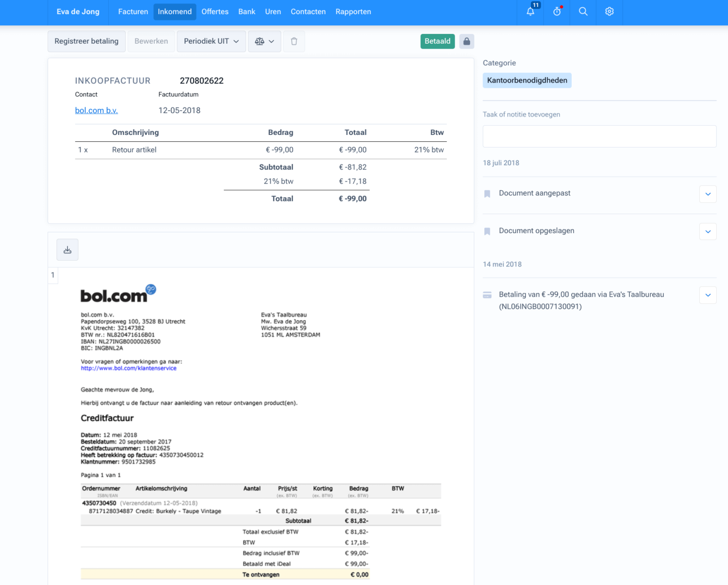The image size is (728, 585).
Task: Click bookmark icon beside Document opgeslagen
Action: tap(487, 232)
